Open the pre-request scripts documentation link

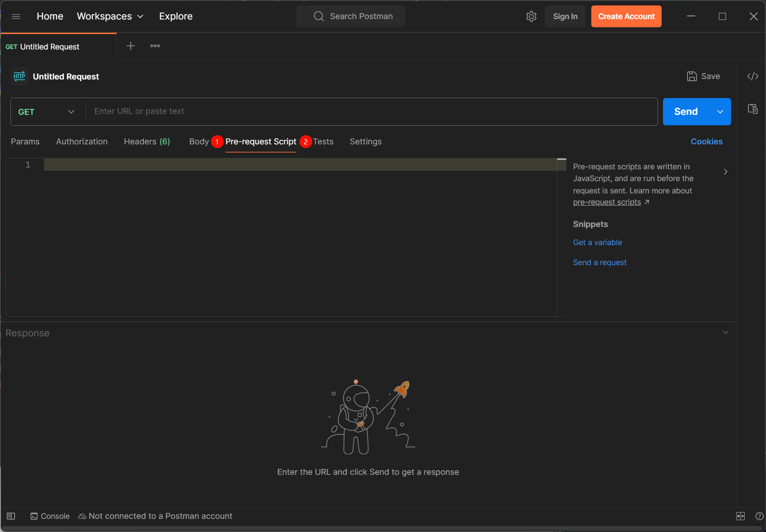coord(607,202)
